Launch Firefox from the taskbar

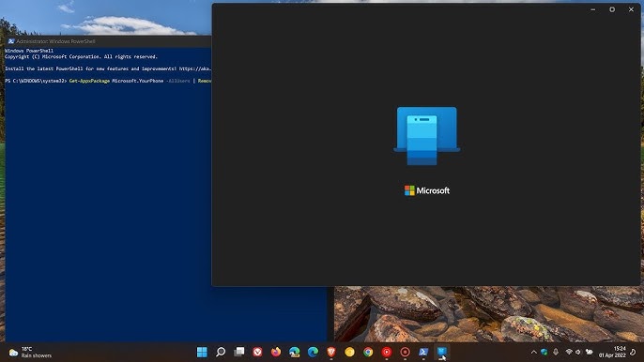(276, 352)
